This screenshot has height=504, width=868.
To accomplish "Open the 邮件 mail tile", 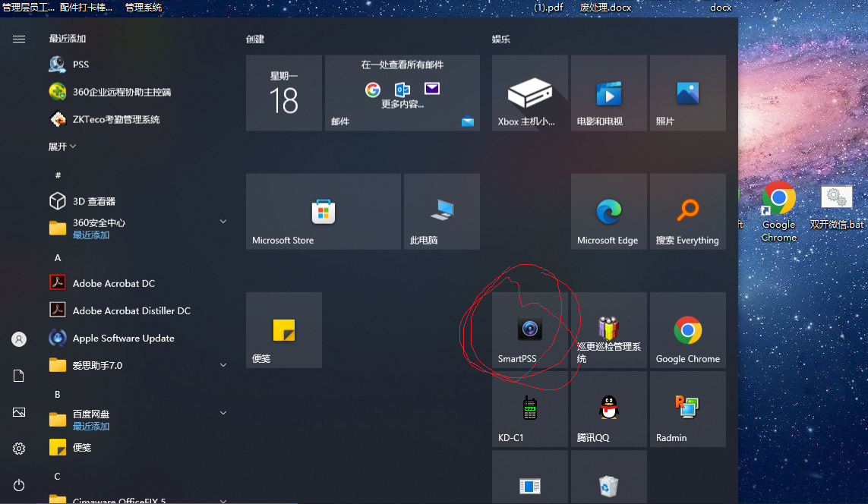I will pos(402,93).
